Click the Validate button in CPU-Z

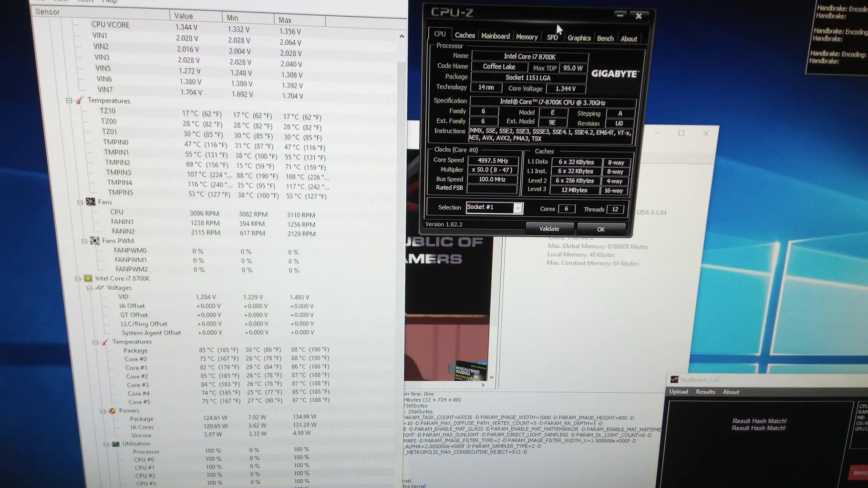[x=549, y=229]
